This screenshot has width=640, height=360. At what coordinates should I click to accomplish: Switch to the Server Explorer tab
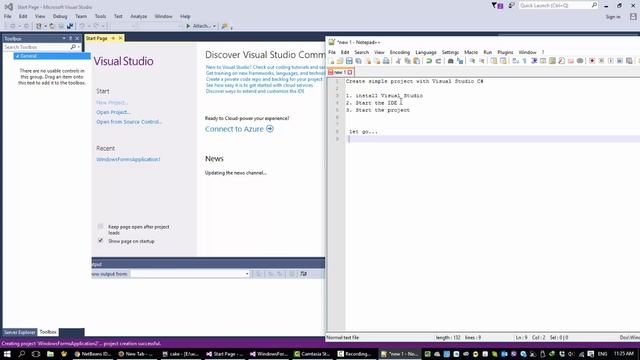point(20,332)
